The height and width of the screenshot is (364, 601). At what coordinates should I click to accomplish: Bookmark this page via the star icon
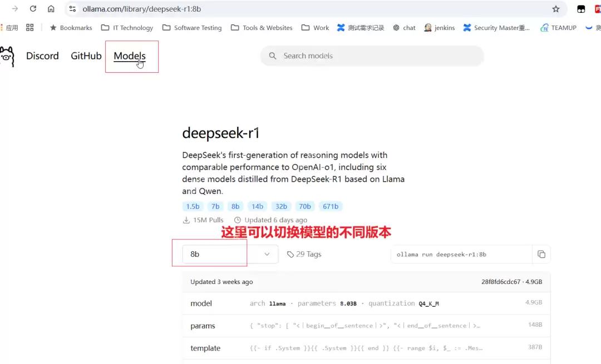pyautogui.click(x=556, y=9)
